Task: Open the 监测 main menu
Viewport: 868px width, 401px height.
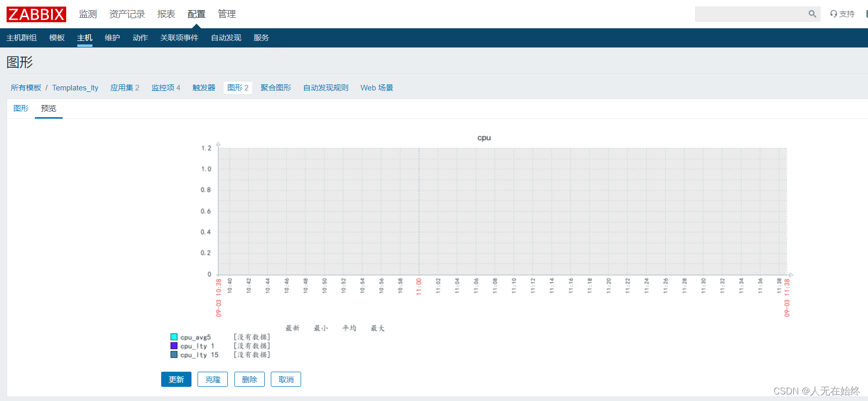Action: (88, 14)
